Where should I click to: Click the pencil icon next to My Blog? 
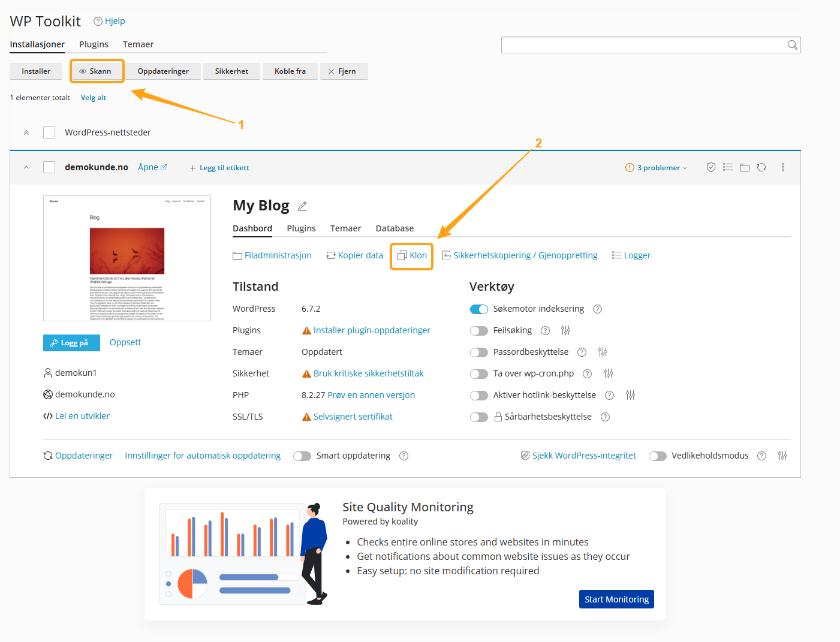302,206
